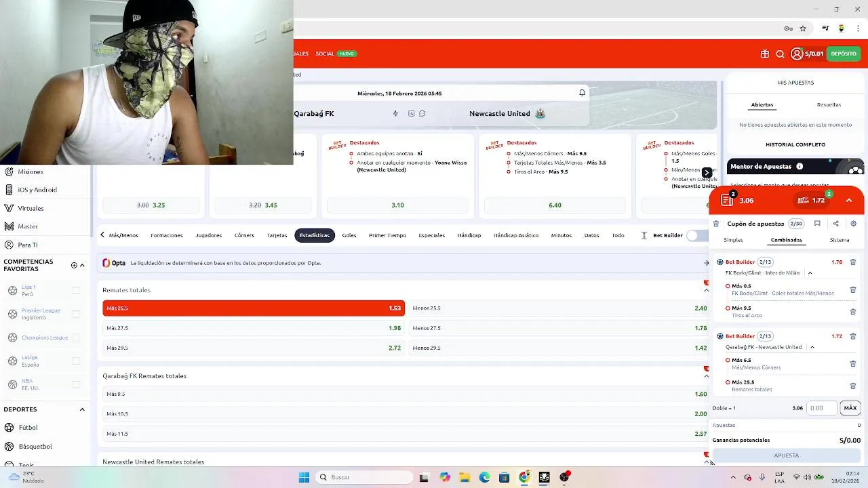Click the green DEPÓSITO button
The width and height of the screenshot is (868, 488).
(x=844, y=54)
